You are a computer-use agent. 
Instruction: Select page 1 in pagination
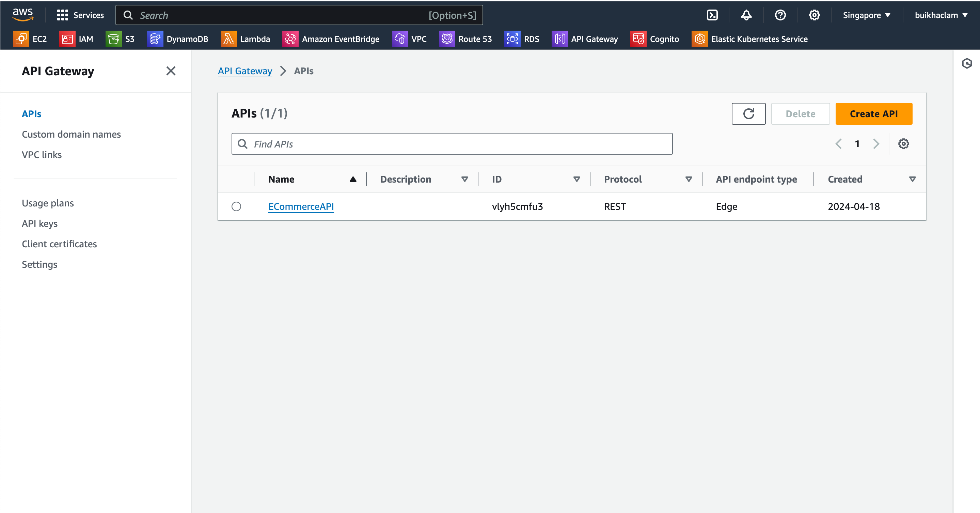coord(857,144)
